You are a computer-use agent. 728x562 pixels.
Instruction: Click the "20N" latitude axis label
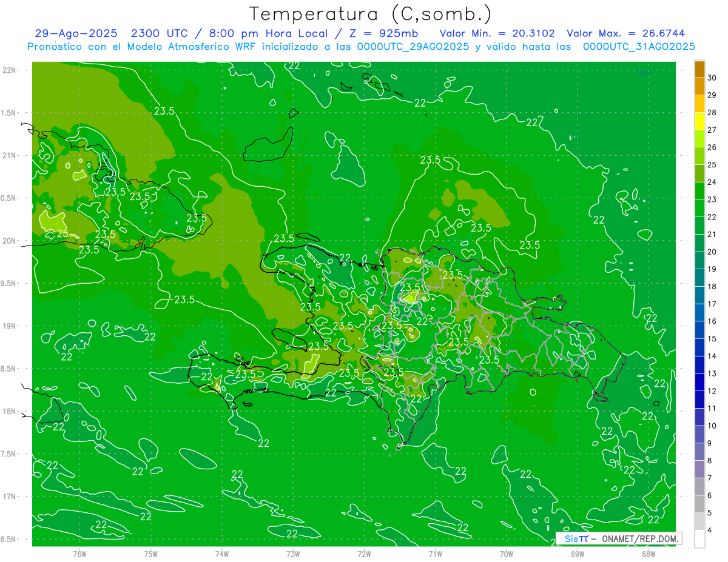[9, 241]
